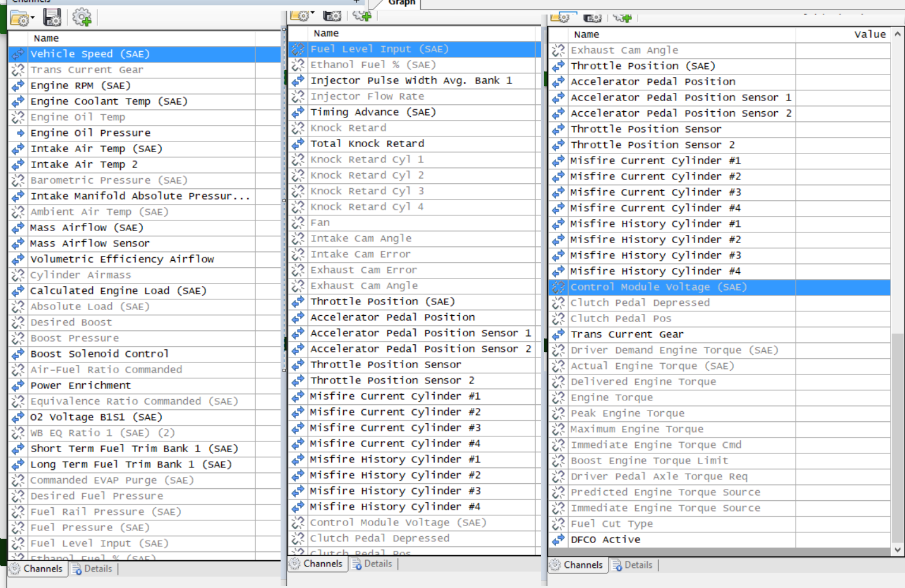Select Intake Manifold Absolute Pressure row

144,196
